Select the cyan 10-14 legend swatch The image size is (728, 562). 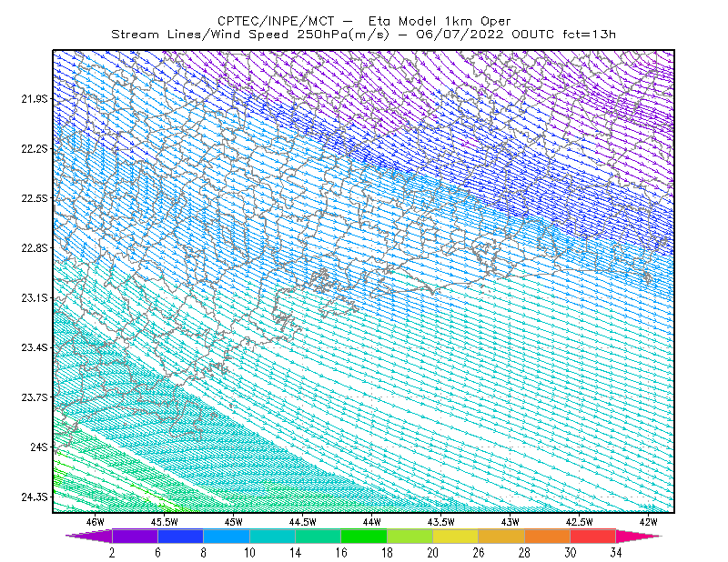point(272,536)
